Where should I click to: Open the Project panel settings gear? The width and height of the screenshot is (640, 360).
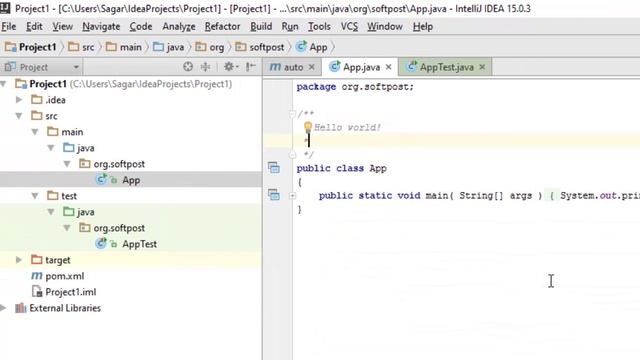click(231, 67)
